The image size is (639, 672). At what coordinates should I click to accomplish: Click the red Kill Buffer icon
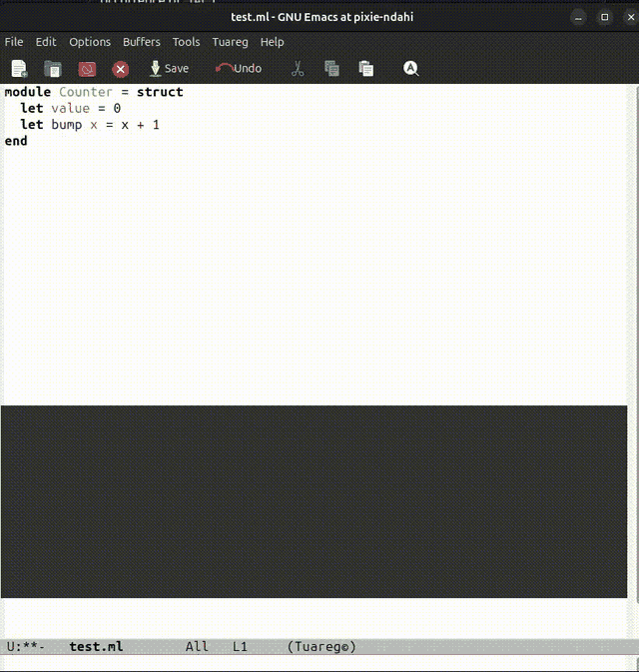pyautogui.click(x=87, y=69)
